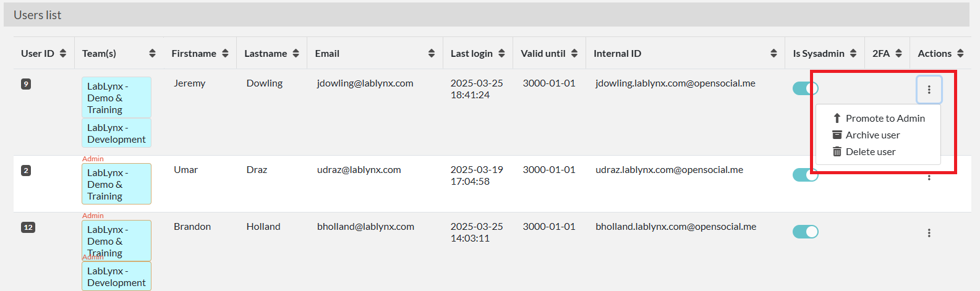Toggle Jeremy Dowling's sysadmin switch
The height and width of the screenshot is (291, 980).
(805, 88)
